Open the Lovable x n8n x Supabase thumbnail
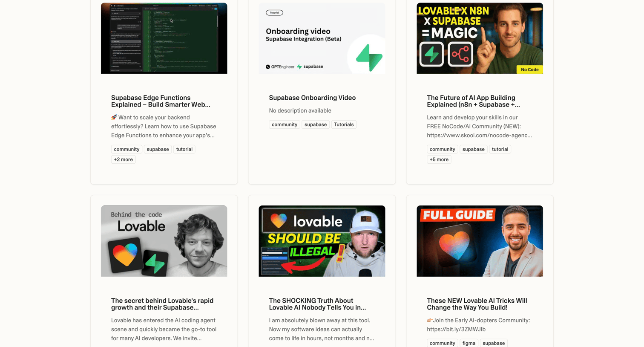 (x=480, y=38)
